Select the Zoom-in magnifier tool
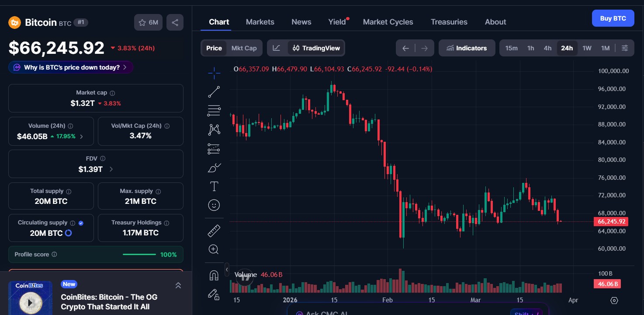Screen dimensions: 644x315 coord(214,249)
